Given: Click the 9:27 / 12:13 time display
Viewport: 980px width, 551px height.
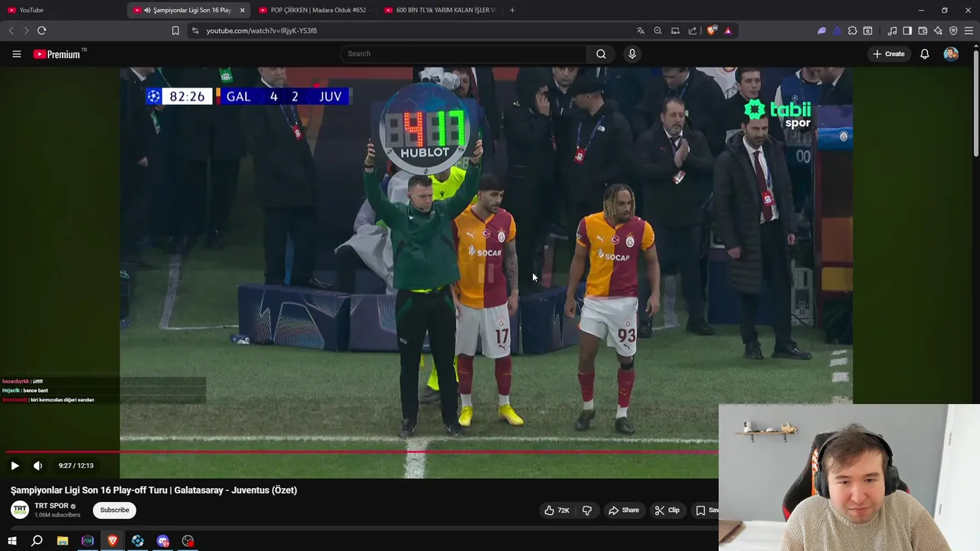Looking at the screenshot, I should (76, 465).
